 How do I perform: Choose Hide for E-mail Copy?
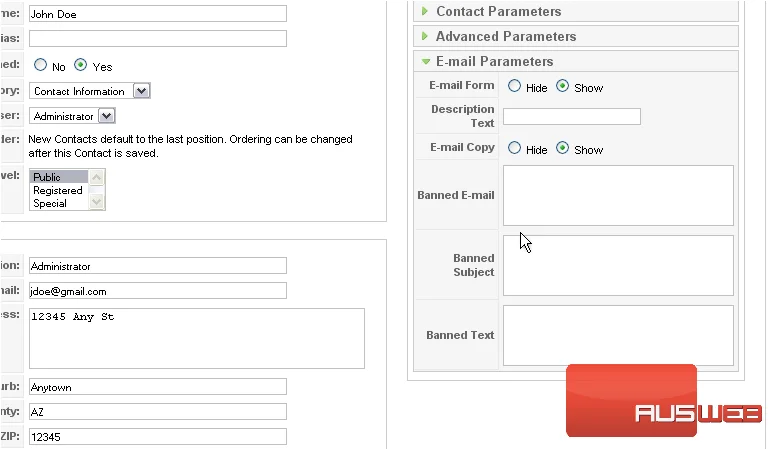(514, 148)
